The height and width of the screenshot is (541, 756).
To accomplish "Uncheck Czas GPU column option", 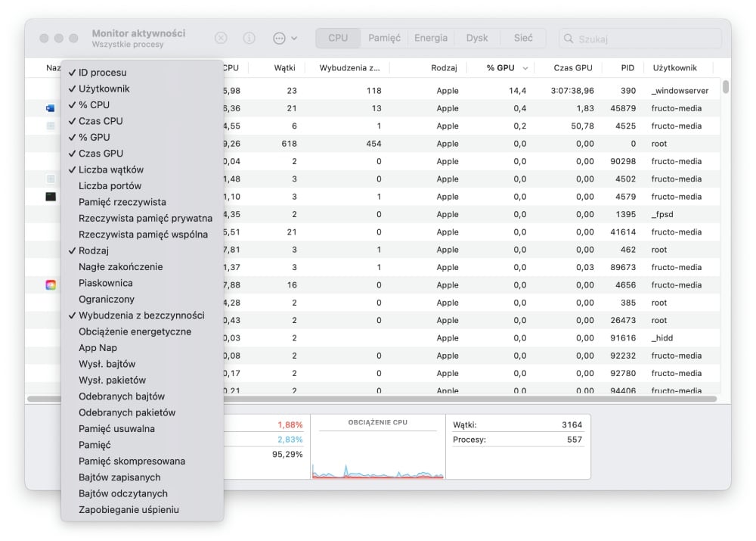I will 142,154.
